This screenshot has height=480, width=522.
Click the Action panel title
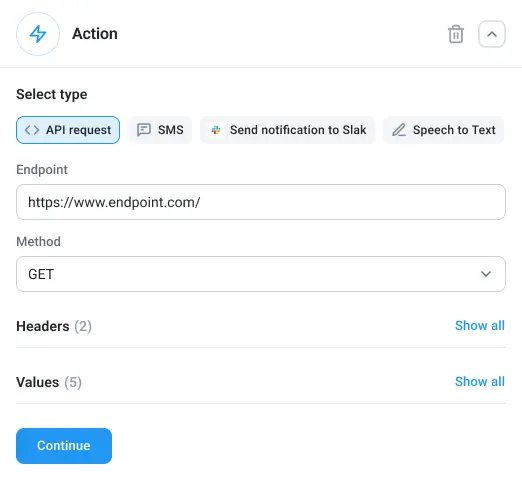click(95, 34)
